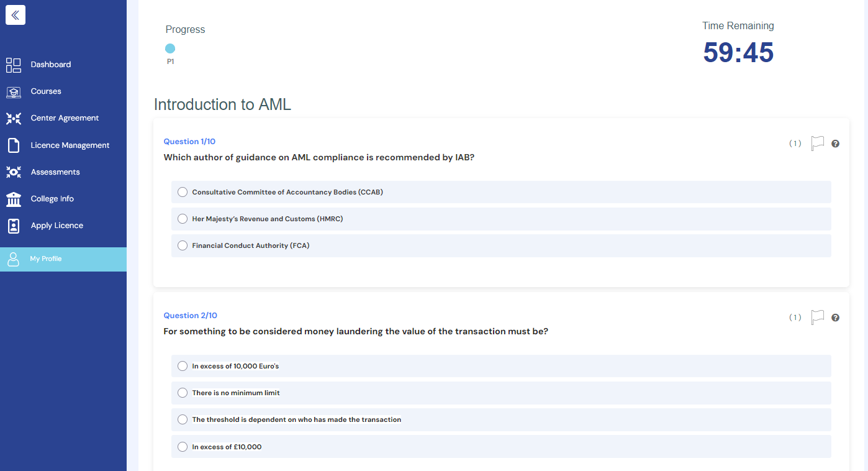Click the Apply Licence badge icon

pos(14,226)
